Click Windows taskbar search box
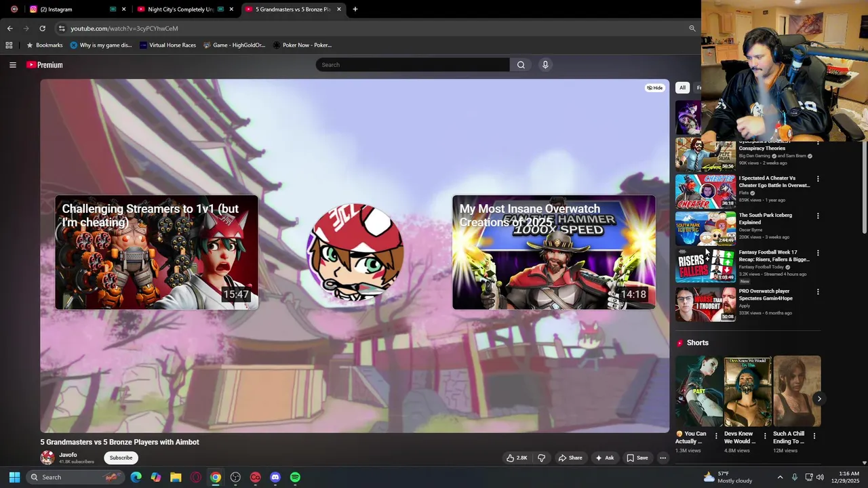Screen dimensions: 868x488 click(76, 477)
